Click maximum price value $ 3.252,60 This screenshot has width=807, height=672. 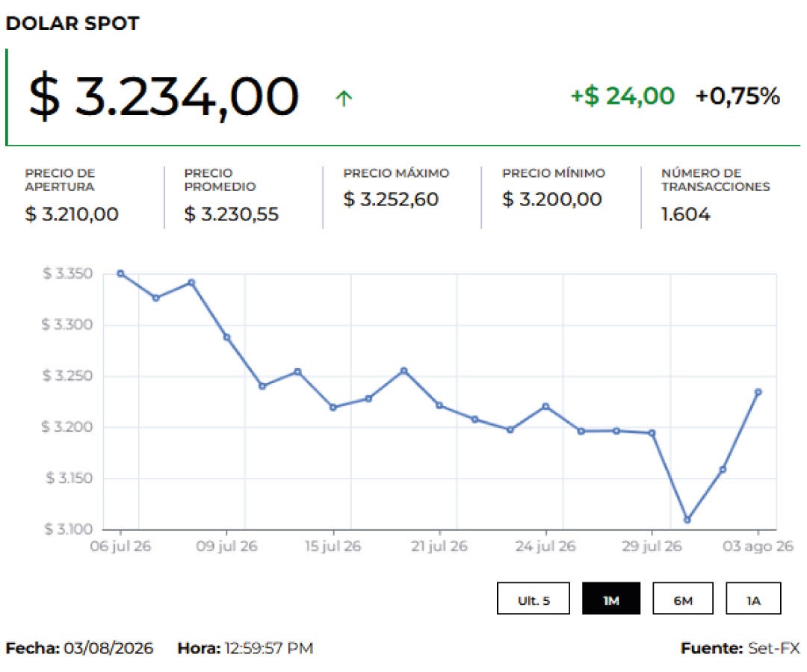(x=391, y=199)
